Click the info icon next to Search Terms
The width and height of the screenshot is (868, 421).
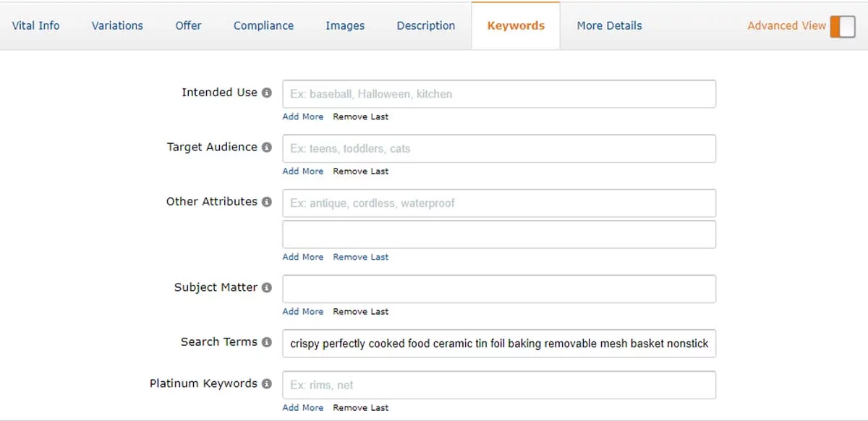pyautogui.click(x=267, y=342)
